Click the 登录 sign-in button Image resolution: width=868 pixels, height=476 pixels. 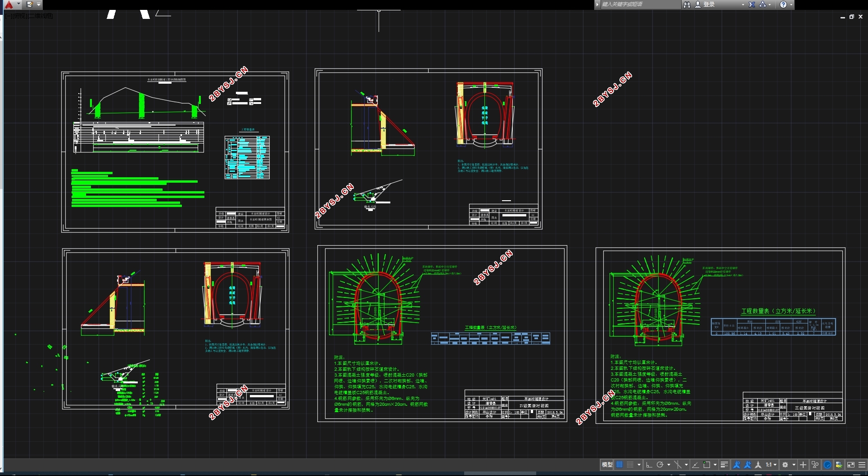[709, 4]
